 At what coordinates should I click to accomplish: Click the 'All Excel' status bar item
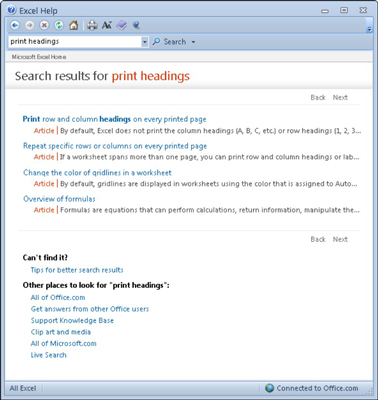(23, 388)
